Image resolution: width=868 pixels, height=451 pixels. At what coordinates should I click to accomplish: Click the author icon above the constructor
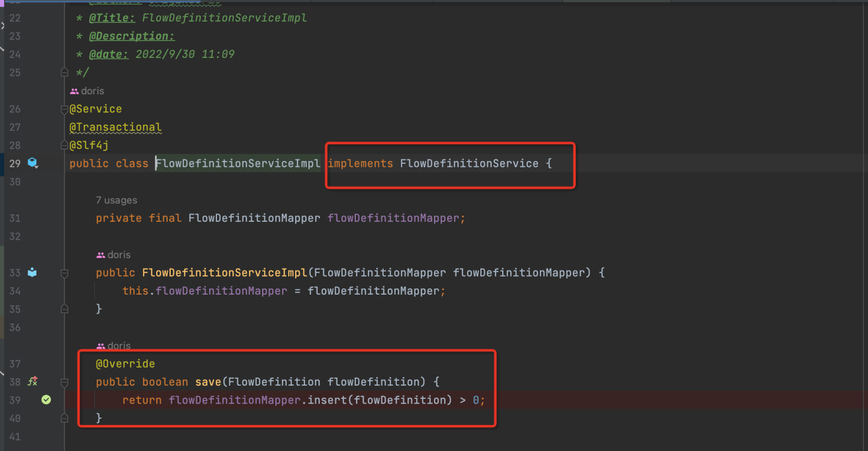coord(101,255)
